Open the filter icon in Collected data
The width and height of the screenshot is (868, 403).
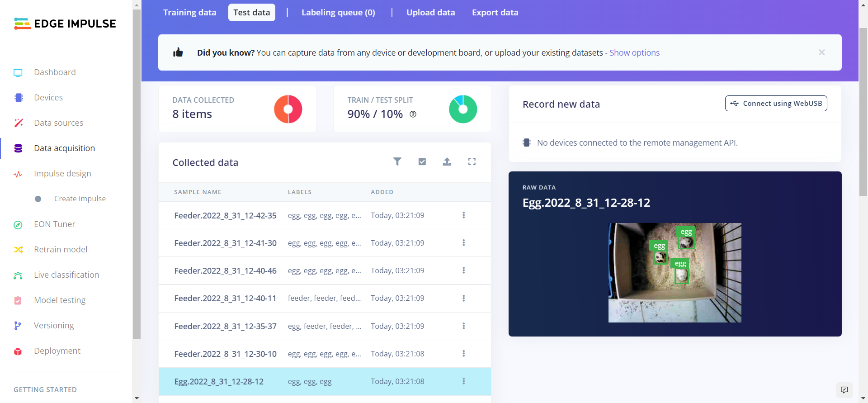tap(397, 161)
